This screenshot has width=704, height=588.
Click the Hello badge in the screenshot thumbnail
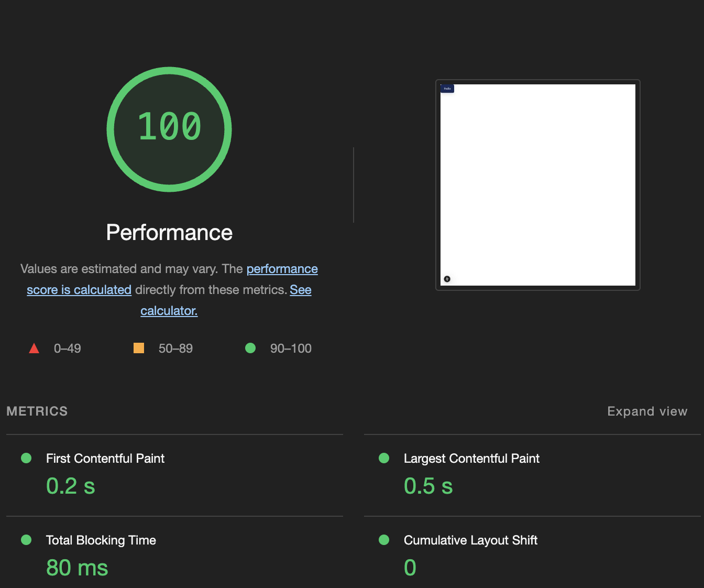click(447, 89)
